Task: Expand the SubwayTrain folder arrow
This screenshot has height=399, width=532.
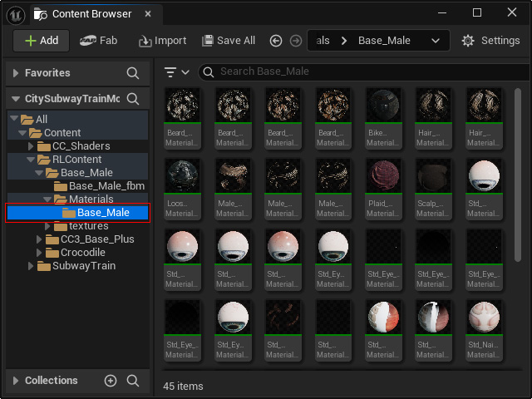Action: tap(31, 266)
